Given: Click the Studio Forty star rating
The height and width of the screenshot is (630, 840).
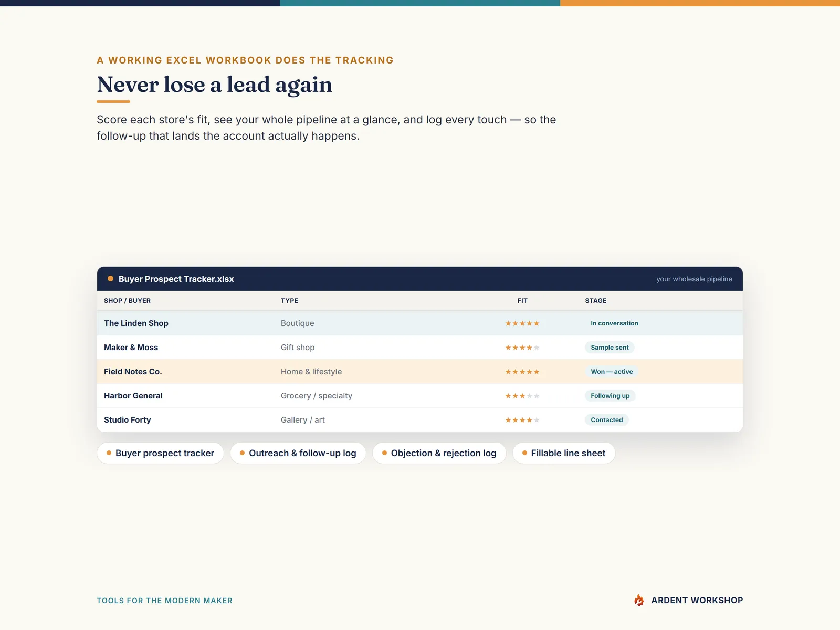Looking at the screenshot, I should [x=522, y=420].
